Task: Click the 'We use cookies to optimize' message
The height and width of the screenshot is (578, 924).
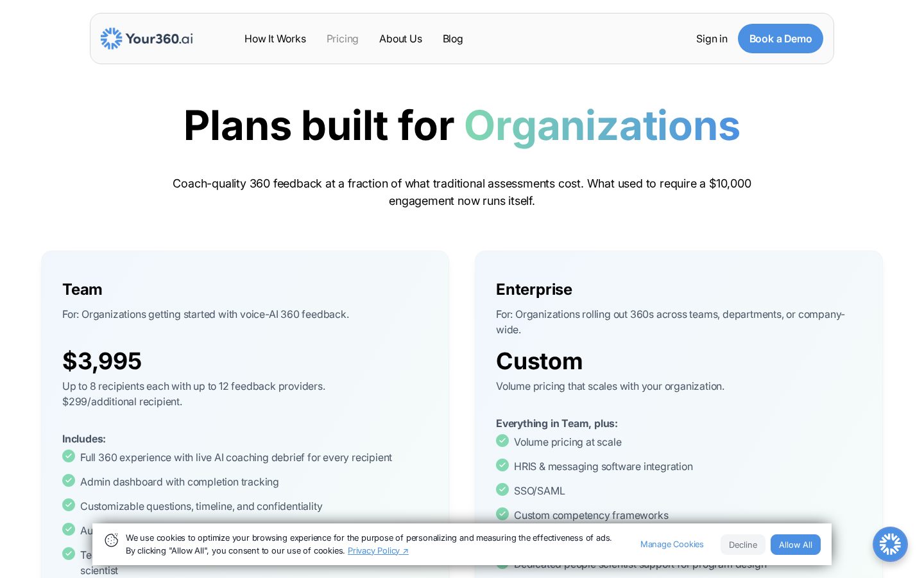Action: (369, 545)
